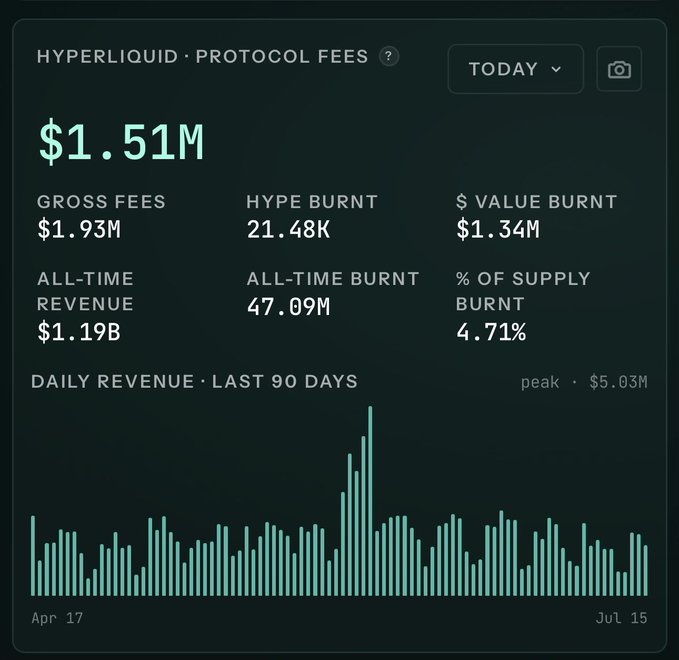The width and height of the screenshot is (679, 660).
Task: Click the ALL-TIME REVENUE label
Action: pyautogui.click(x=85, y=291)
